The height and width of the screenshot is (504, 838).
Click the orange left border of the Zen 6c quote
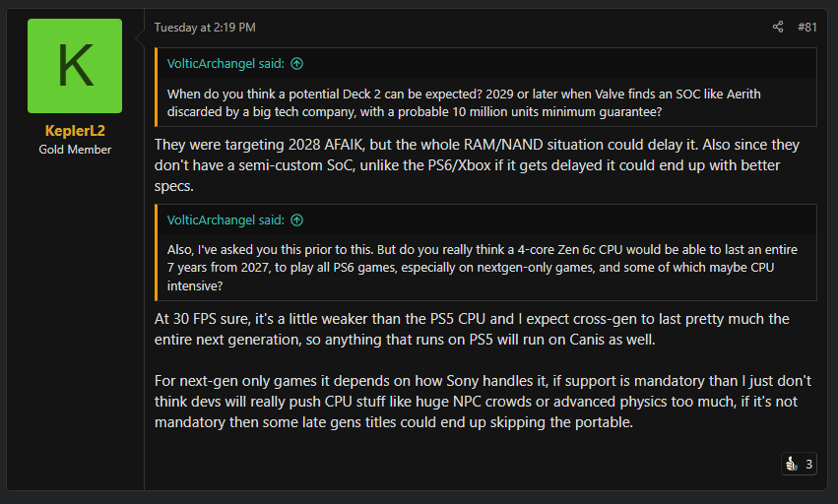tap(157, 252)
